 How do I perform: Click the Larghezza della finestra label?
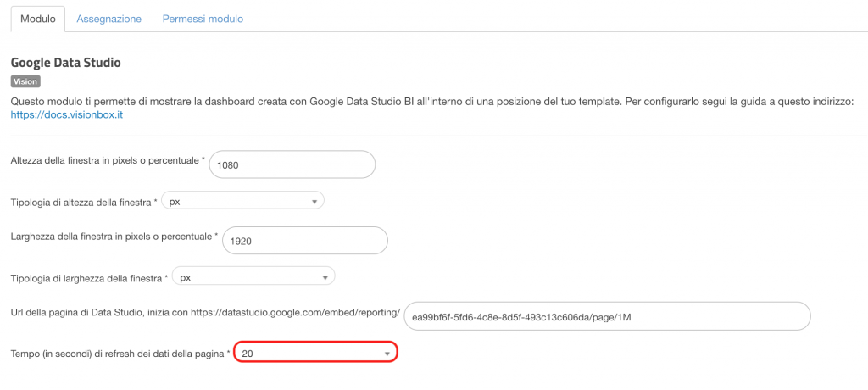114,236
